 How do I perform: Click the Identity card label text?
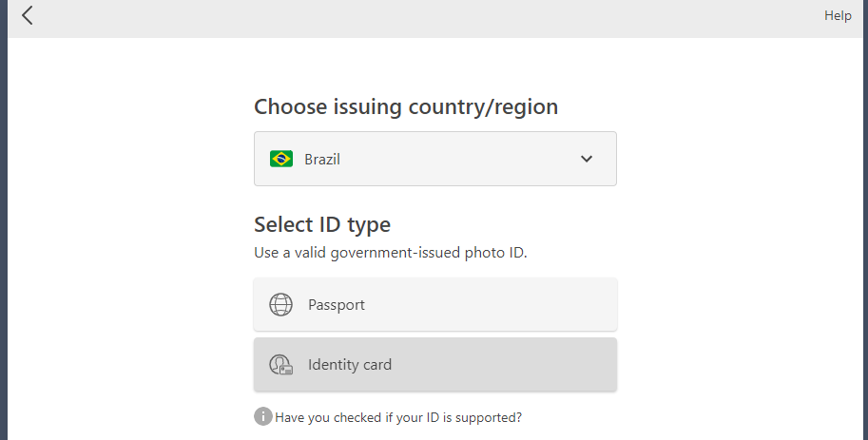click(x=350, y=365)
